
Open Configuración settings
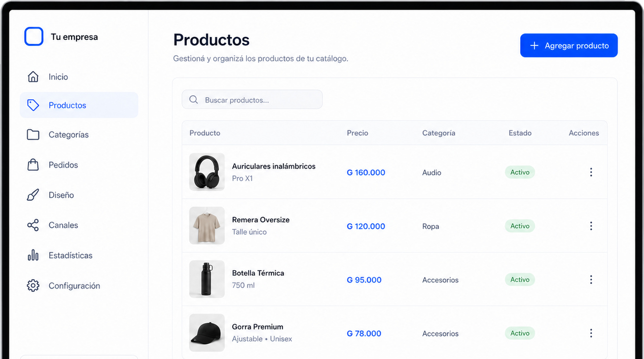[x=79, y=286]
